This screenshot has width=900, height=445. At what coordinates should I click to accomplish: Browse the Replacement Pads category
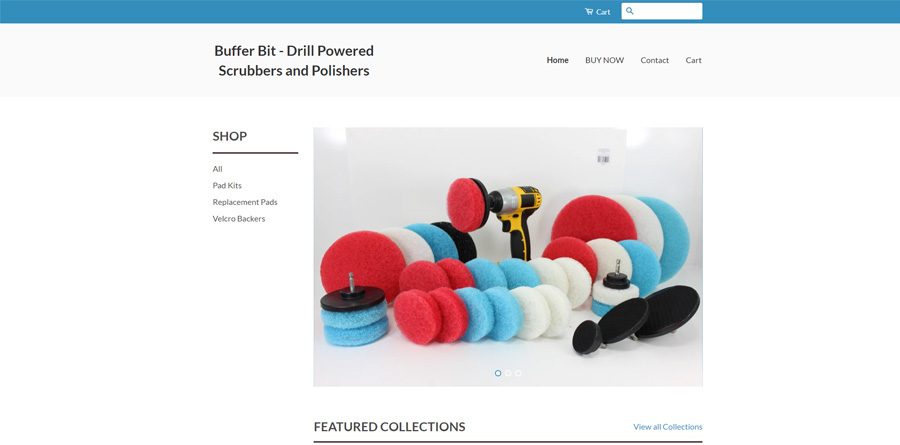(245, 202)
